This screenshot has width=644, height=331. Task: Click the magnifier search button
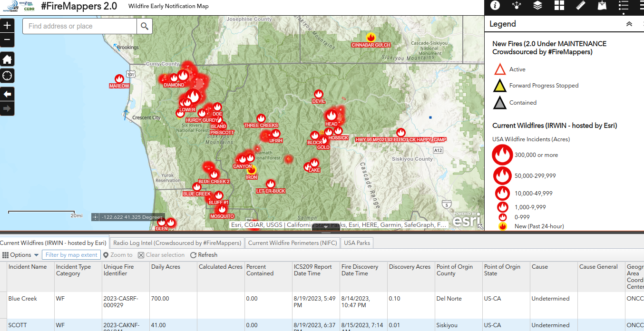[145, 26]
